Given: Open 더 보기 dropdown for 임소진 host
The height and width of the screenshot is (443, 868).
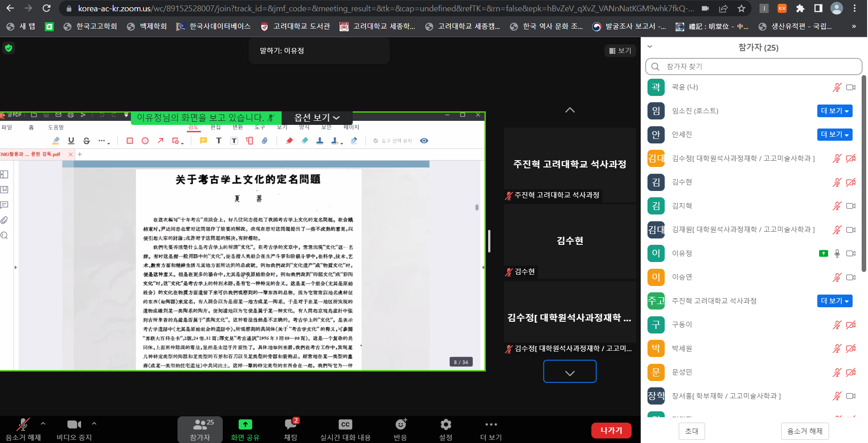Looking at the screenshot, I should click(x=834, y=111).
